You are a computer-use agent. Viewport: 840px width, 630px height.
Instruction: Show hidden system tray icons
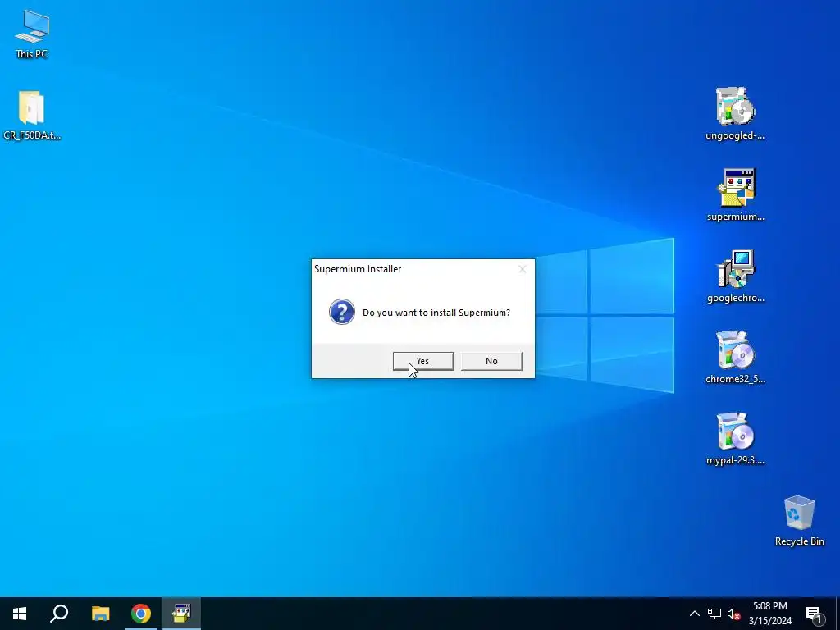click(x=694, y=614)
